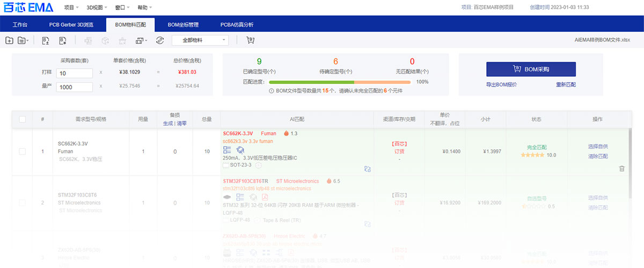Select the BOM物料匹配 tab
The width and height of the screenshot is (644, 268).
131,25
